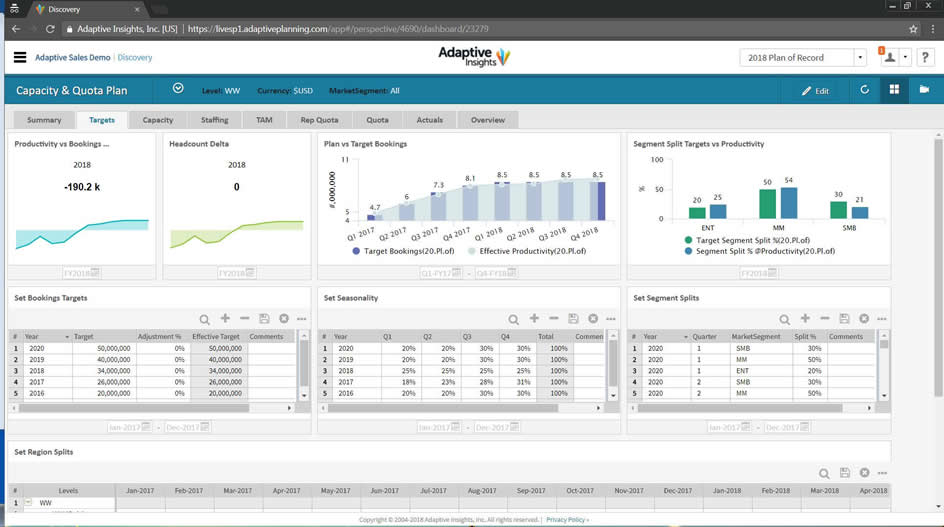944x527 pixels.
Task: Open more options in Set Region Splits
Action: tap(883, 473)
